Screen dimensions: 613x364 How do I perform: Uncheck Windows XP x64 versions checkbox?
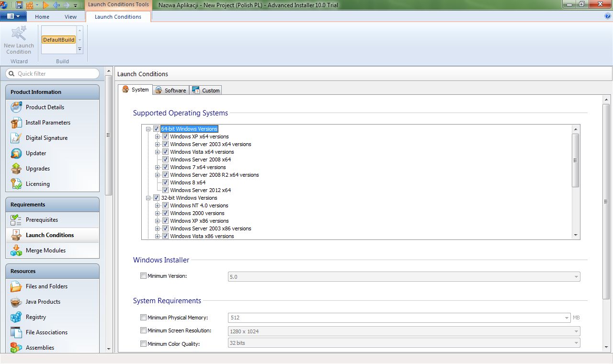pyautogui.click(x=165, y=136)
